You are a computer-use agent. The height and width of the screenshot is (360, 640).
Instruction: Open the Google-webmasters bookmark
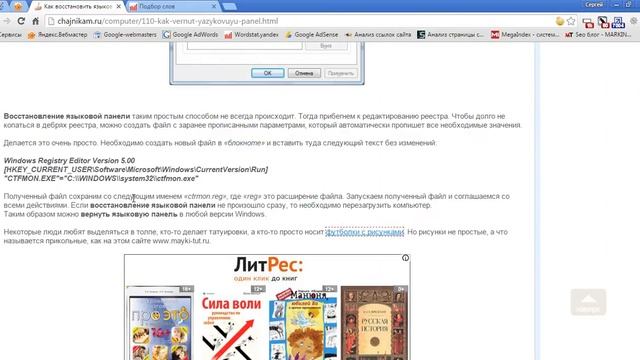coord(125,35)
